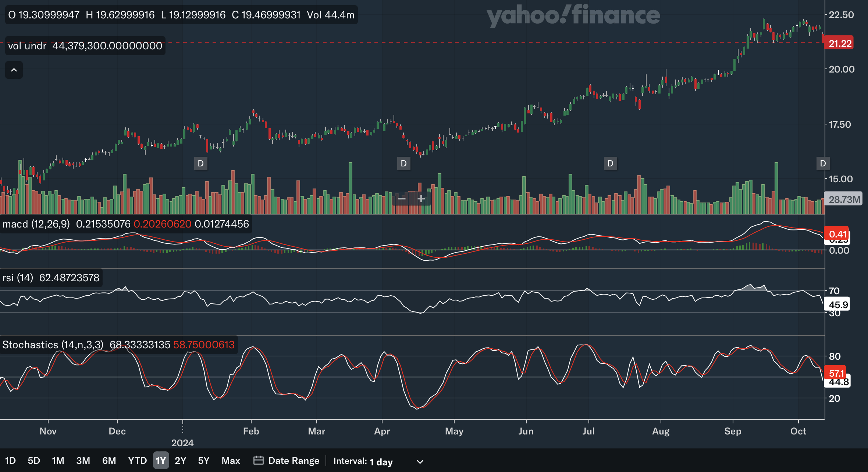The height and width of the screenshot is (472, 868).
Task: Click the dropdown arrow next to interval
Action: click(x=420, y=462)
